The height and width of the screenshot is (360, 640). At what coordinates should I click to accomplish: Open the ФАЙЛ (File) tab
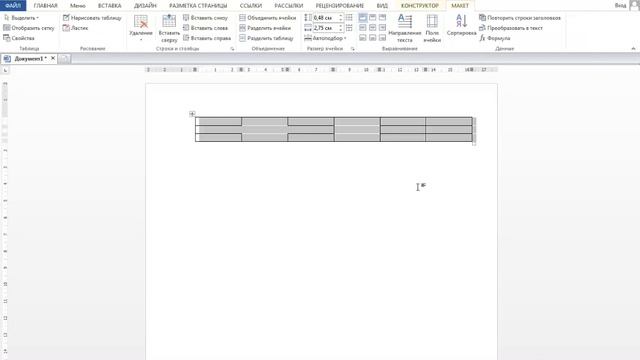[x=13, y=6]
